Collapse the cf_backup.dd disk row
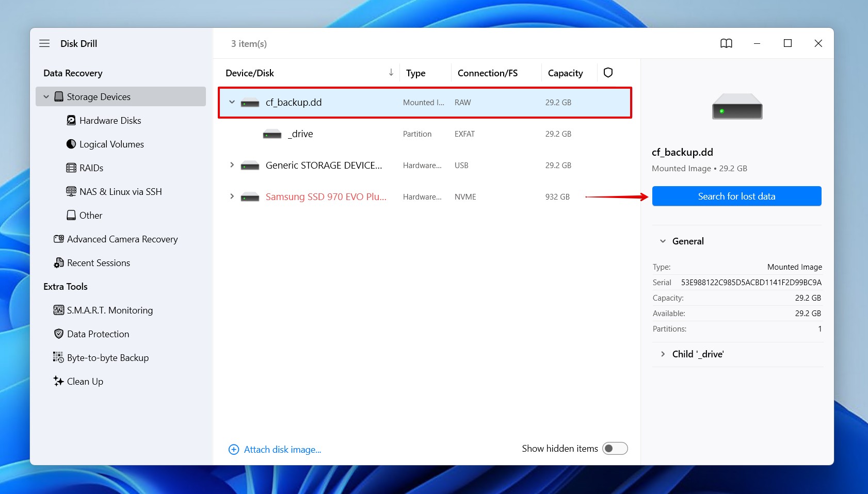Image resolution: width=868 pixels, height=494 pixels. point(232,102)
